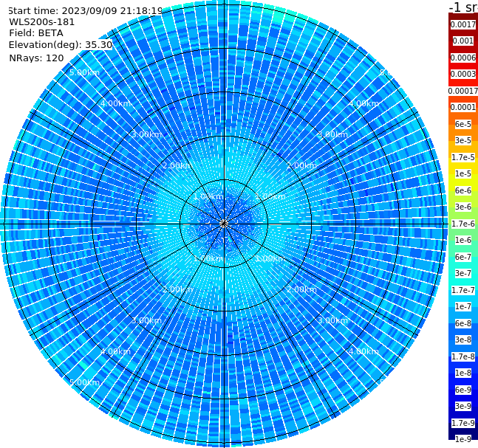
Task: Click the 1e-5 yellow scale label
Action: point(463,173)
